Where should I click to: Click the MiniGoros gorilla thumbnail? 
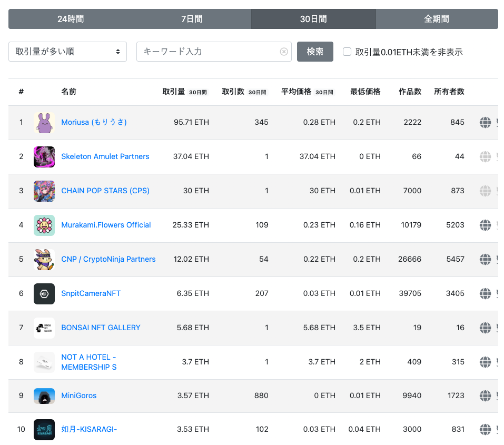pyautogui.click(x=44, y=396)
